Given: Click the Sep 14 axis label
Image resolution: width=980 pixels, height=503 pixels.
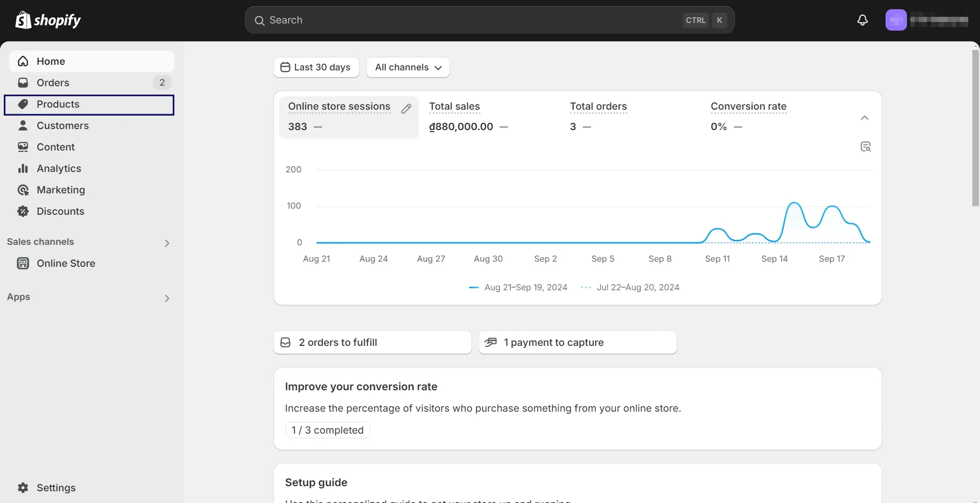Looking at the screenshot, I should 774,259.
